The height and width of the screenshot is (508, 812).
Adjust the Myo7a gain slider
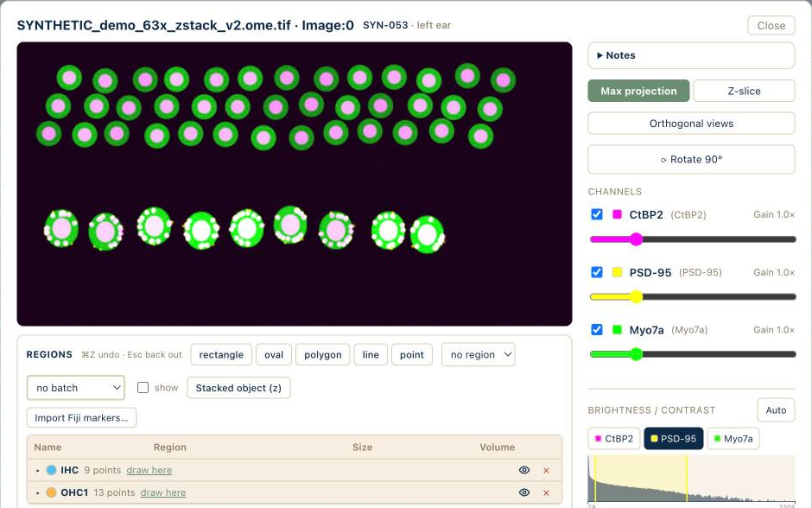[693, 354]
